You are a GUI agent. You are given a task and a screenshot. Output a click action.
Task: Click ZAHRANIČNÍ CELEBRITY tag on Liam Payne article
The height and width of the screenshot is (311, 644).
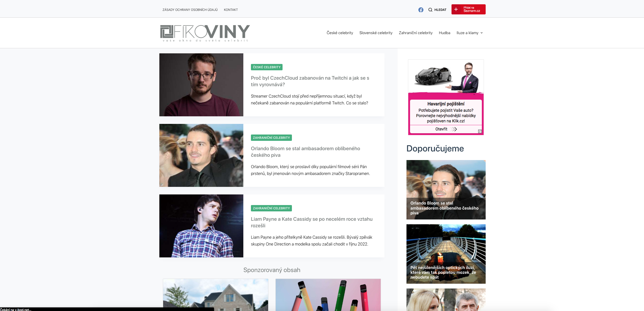point(271,208)
